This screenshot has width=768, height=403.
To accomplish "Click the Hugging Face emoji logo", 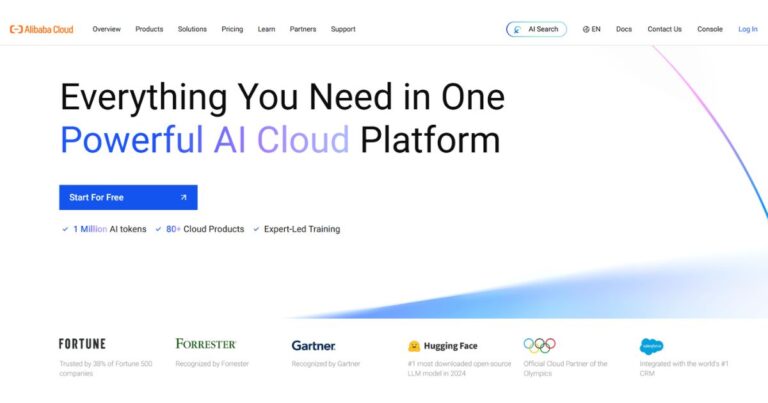I will [x=414, y=346].
